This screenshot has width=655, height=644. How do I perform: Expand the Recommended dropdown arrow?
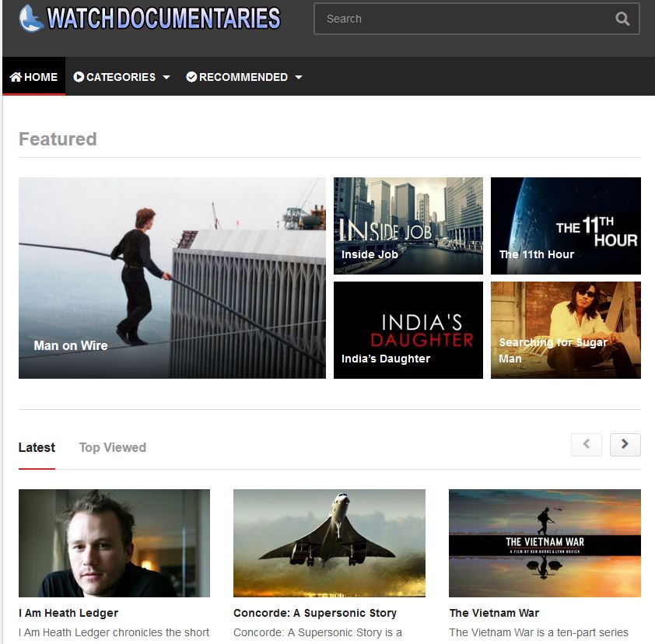click(x=298, y=77)
